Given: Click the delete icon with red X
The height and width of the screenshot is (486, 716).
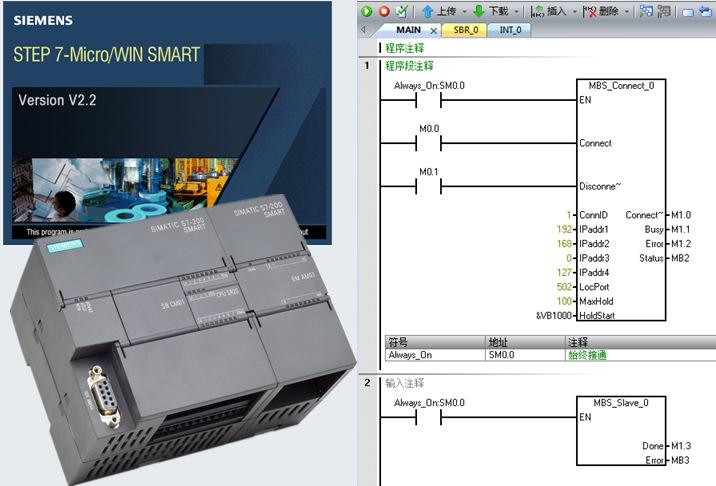Looking at the screenshot, I should pos(590,11).
